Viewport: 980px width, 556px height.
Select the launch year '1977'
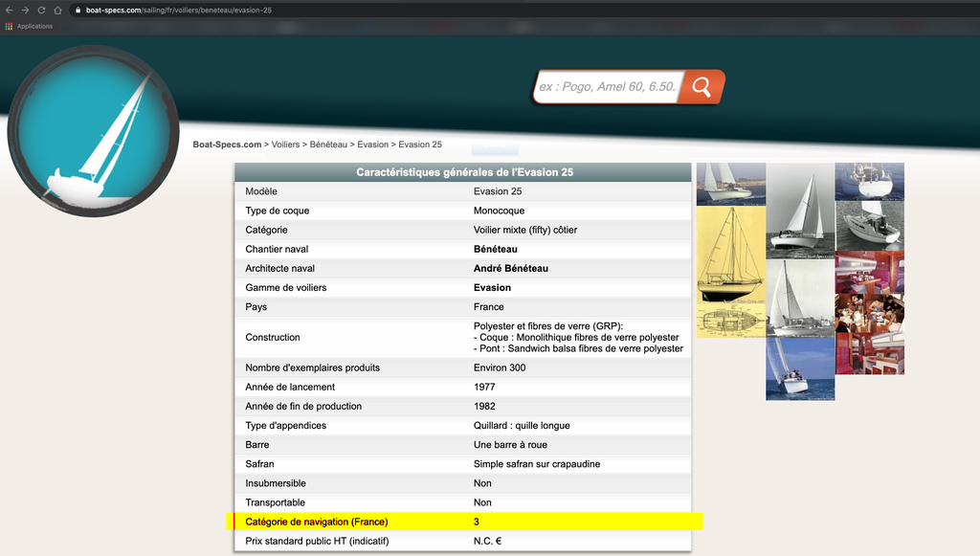coord(484,388)
